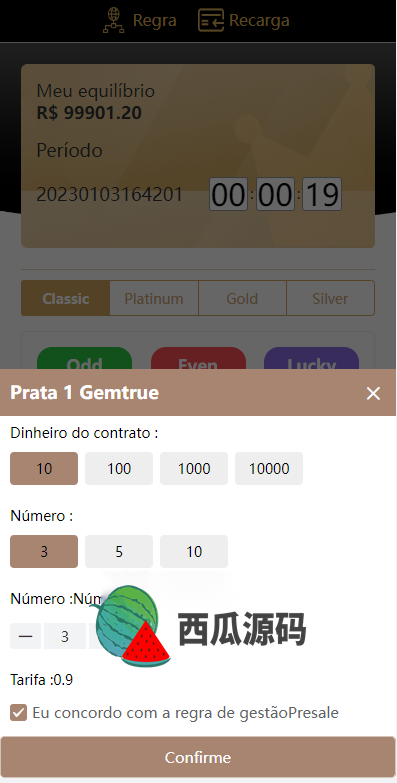Select contract amount 10

[44, 468]
